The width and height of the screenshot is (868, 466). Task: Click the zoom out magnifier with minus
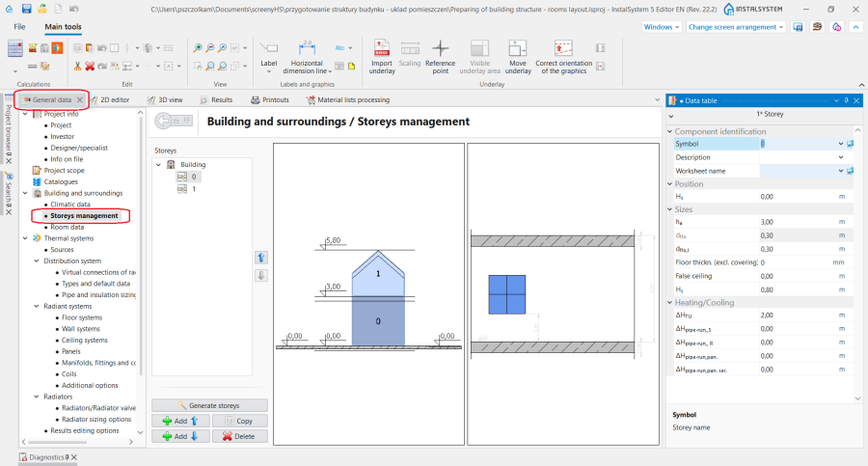coord(210,48)
